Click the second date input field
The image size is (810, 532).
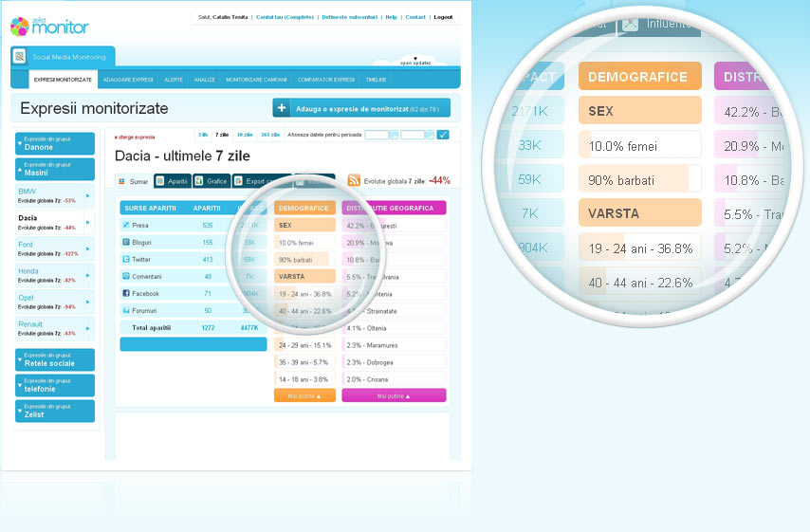[x=413, y=135]
